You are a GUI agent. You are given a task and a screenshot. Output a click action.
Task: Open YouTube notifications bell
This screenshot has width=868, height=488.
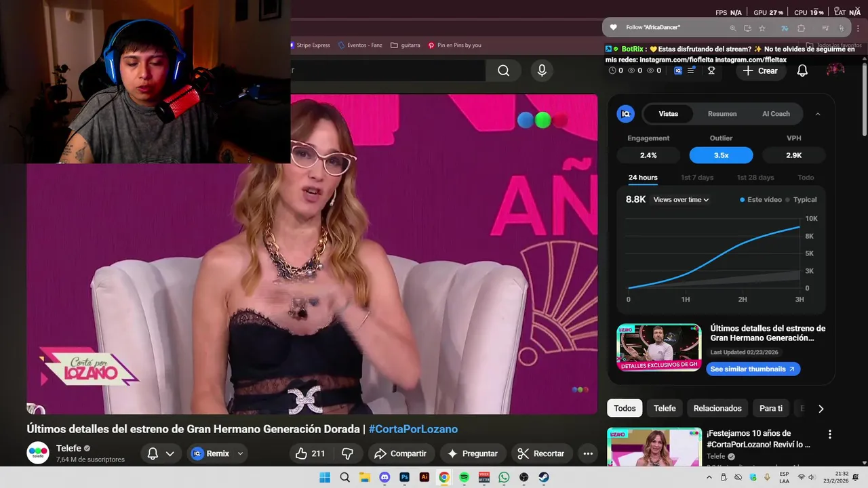802,70
